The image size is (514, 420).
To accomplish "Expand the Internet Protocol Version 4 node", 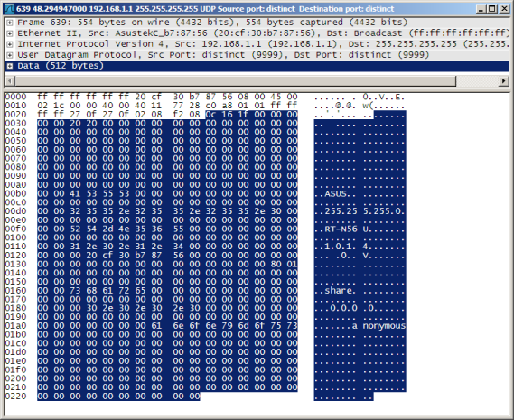I will click(x=10, y=44).
